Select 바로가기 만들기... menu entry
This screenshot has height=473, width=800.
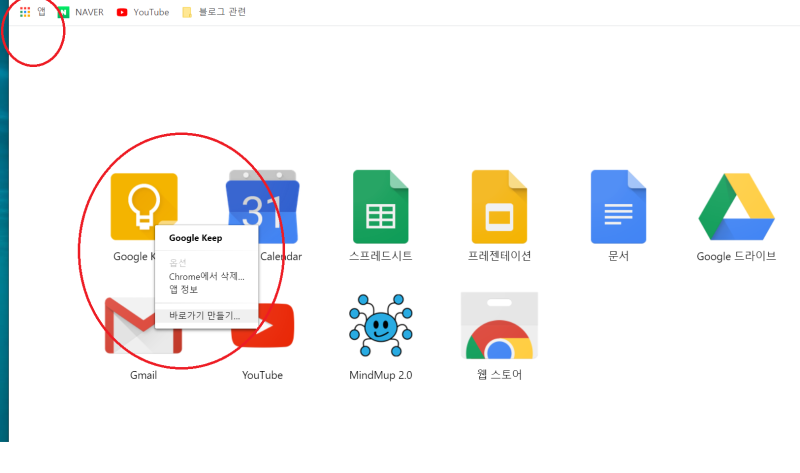(207, 315)
